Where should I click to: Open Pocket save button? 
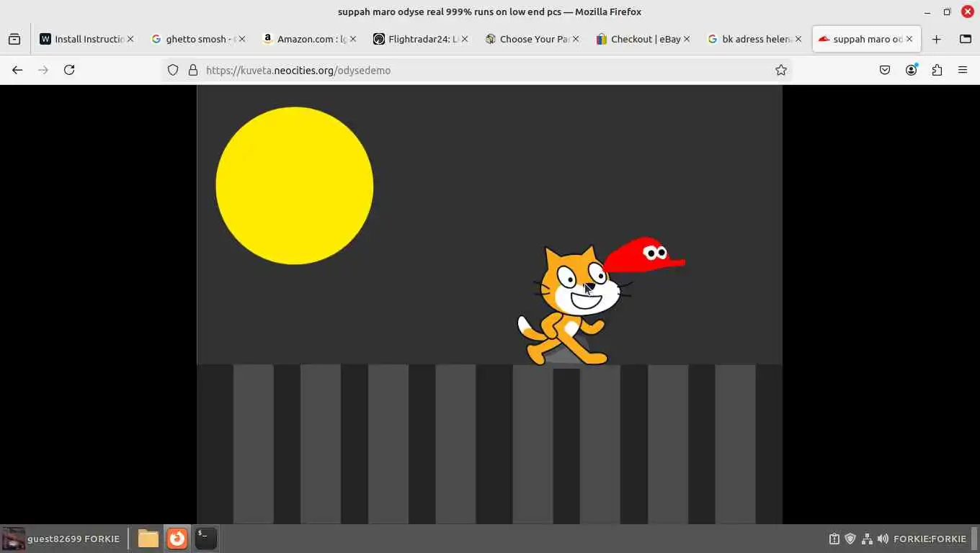[885, 70]
